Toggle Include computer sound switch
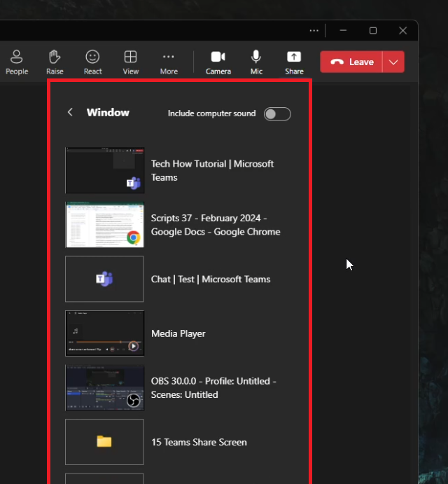Screen dimensions: 448x484 (x=277, y=114)
